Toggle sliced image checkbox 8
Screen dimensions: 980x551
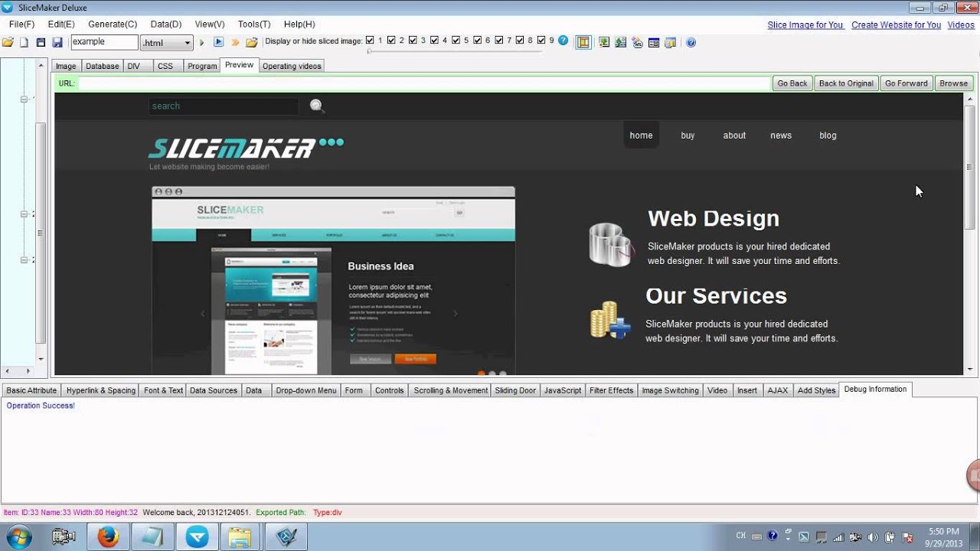click(520, 41)
